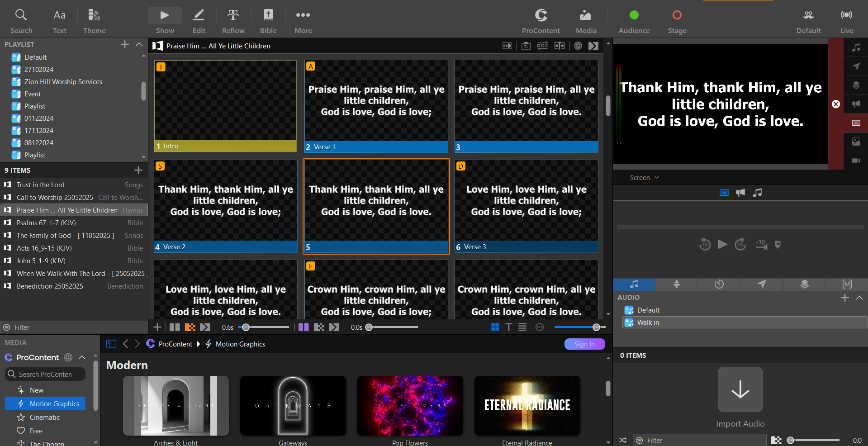Open the Bible toolbar icon
868x446 pixels.
268,20
